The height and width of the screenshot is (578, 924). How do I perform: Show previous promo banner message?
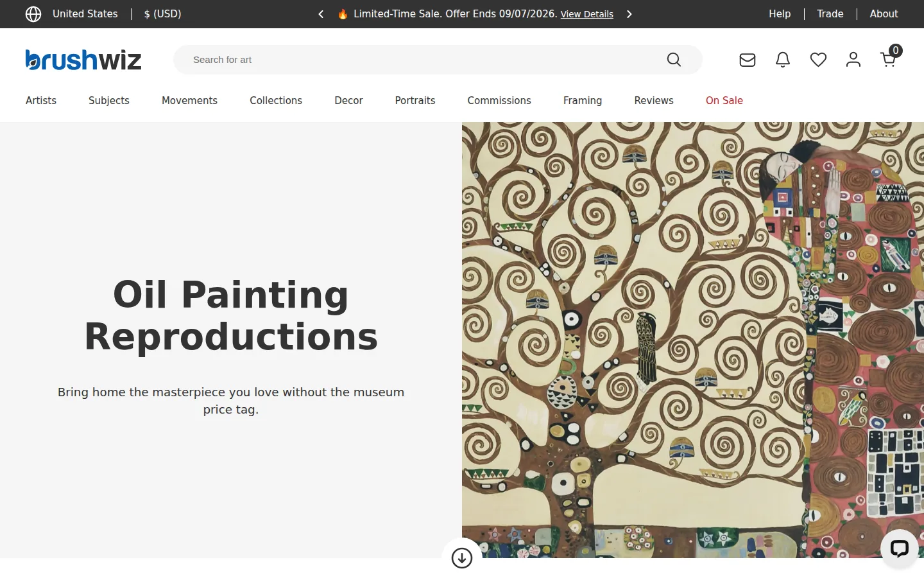pos(321,14)
